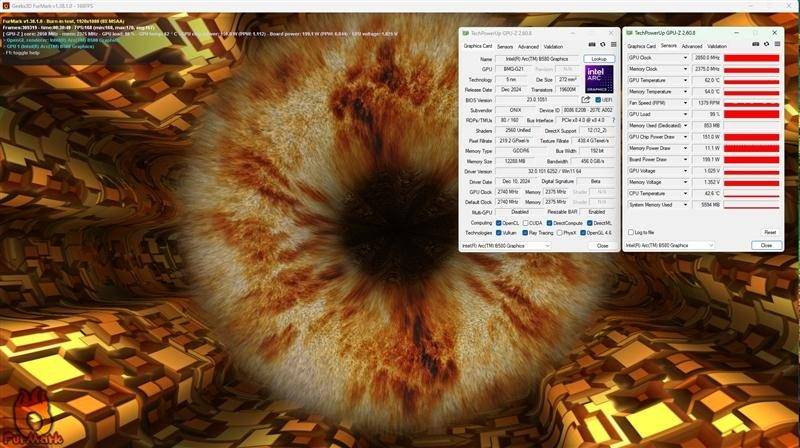Click the BIOS export share icon
Screen dimensions: 800x448
coord(586,99)
